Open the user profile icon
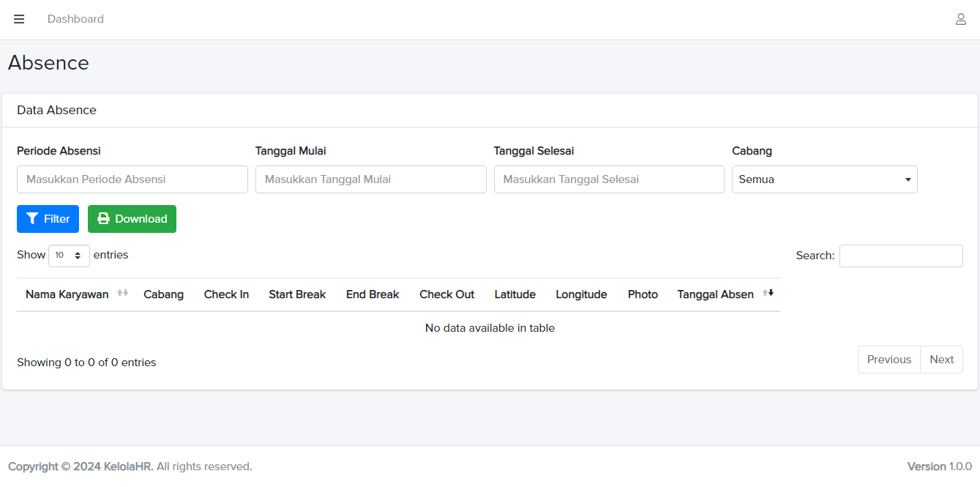The width and height of the screenshot is (980, 487). click(x=960, y=19)
